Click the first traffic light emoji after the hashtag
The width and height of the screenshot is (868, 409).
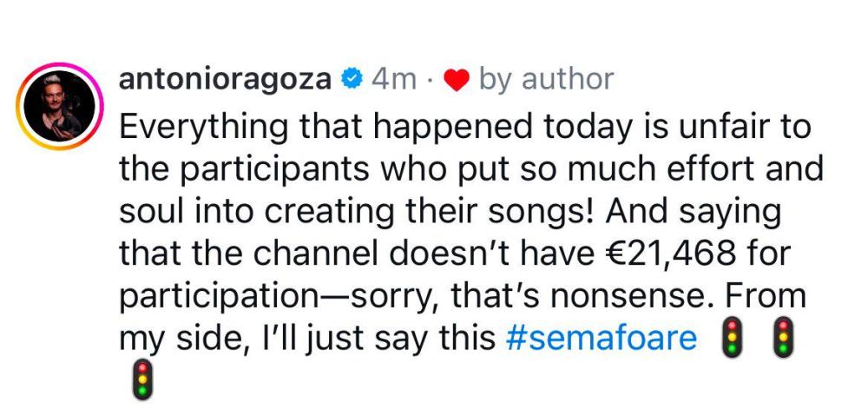point(734,337)
